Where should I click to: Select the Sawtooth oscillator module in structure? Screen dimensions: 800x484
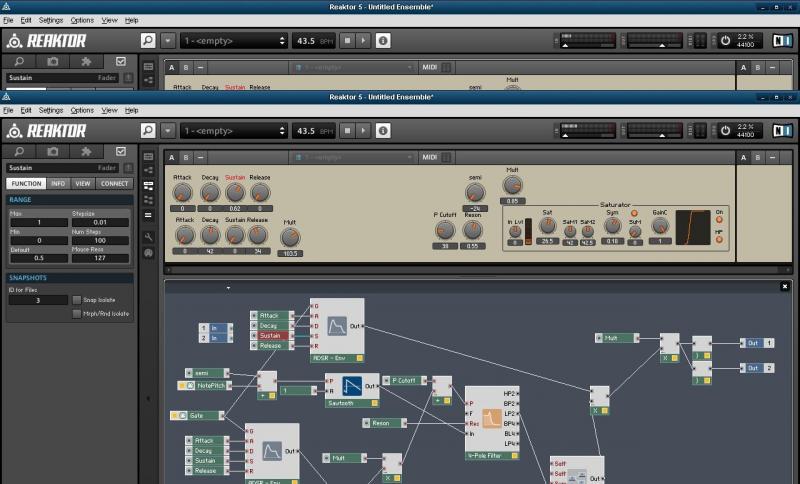(352, 390)
